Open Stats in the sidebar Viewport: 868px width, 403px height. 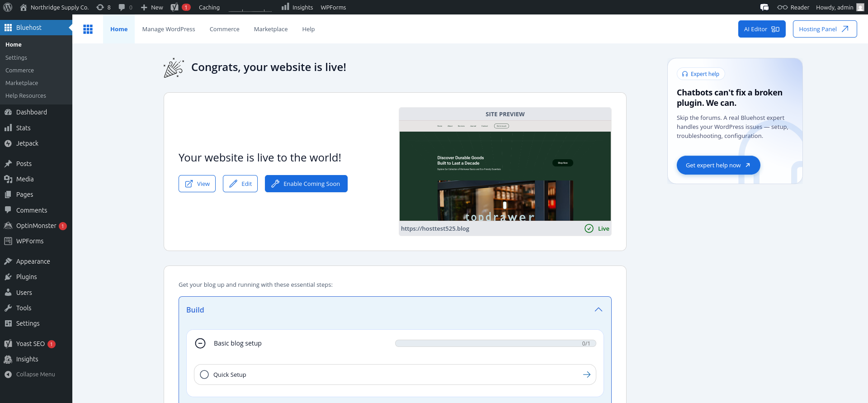(x=36, y=128)
